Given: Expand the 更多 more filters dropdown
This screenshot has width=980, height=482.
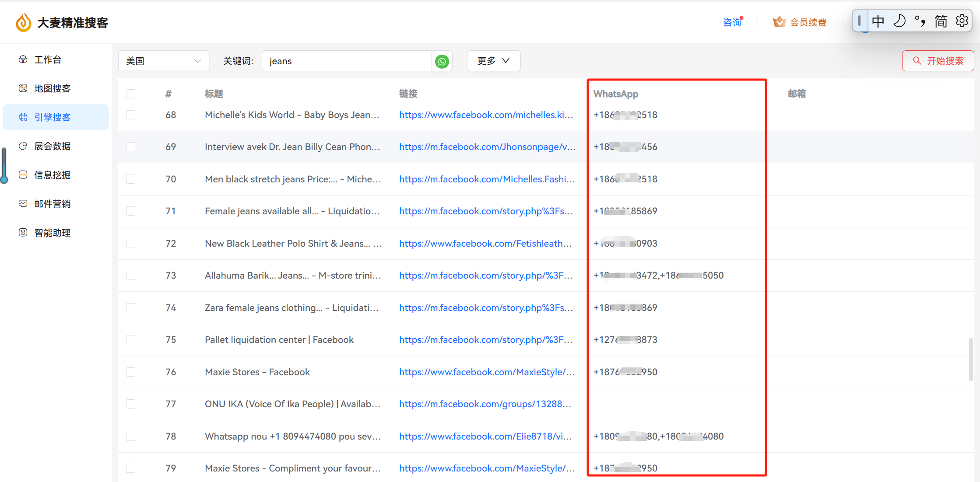Looking at the screenshot, I should click(x=493, y=61).
